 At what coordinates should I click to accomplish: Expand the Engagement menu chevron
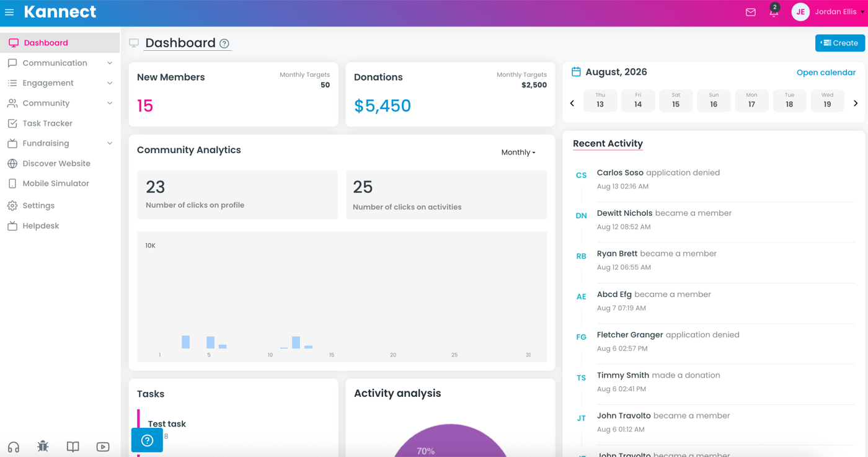(110, 83)
